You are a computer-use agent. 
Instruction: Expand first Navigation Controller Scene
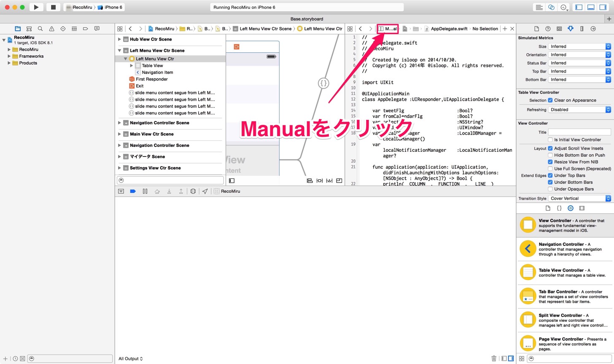(x=119, y=123)
